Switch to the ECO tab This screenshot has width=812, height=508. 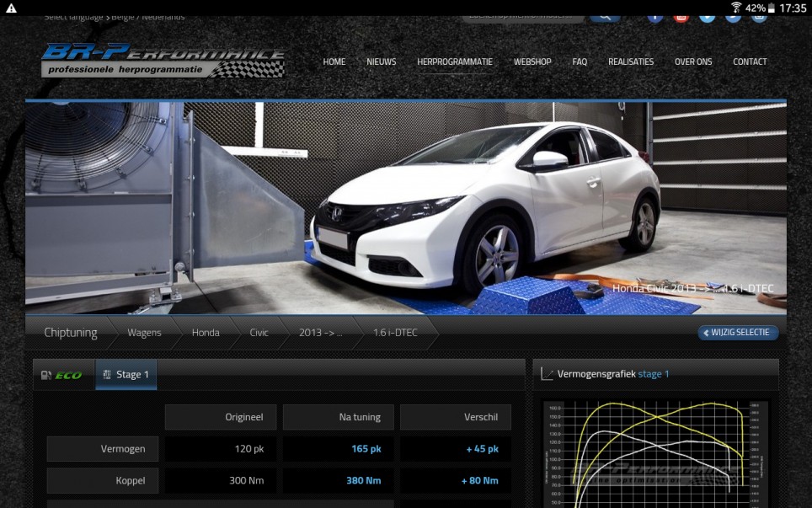point(64,374)
